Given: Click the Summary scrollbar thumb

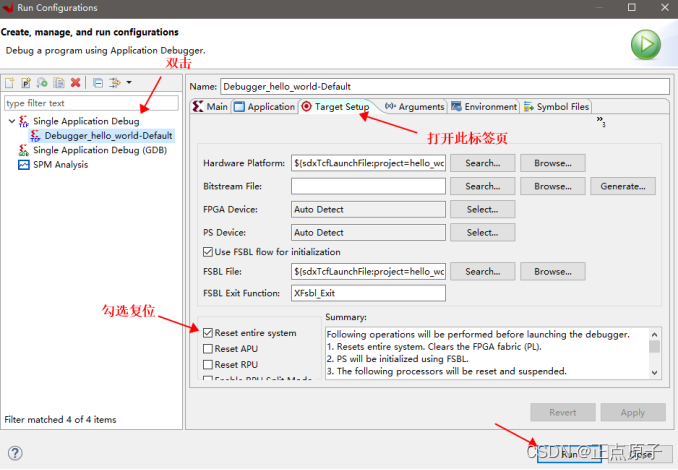Looking at the screenshot, I should click(x=655, y=346).
